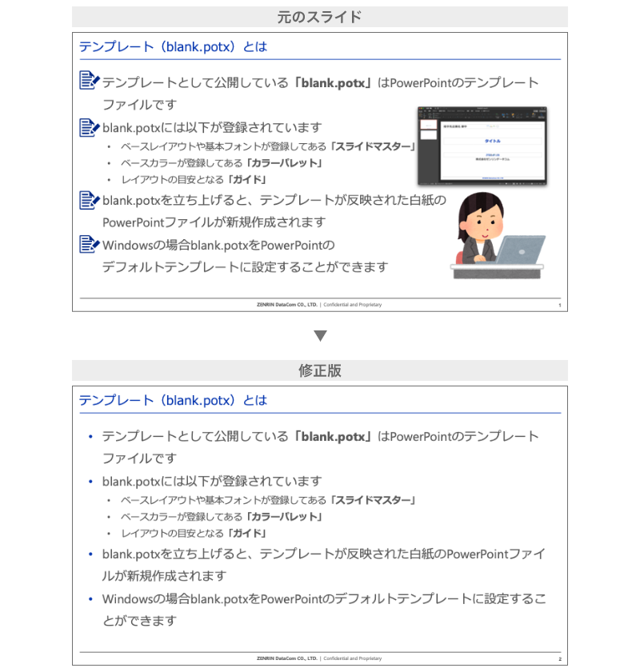
Task: Click the downward triangle arrow between slides
Action: (320, 335)
